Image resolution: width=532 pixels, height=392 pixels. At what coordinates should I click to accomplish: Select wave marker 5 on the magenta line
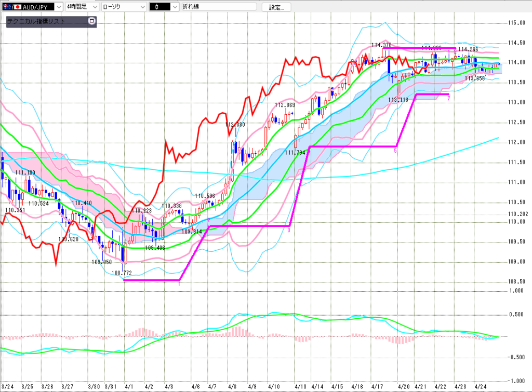(x=395, y=151)
